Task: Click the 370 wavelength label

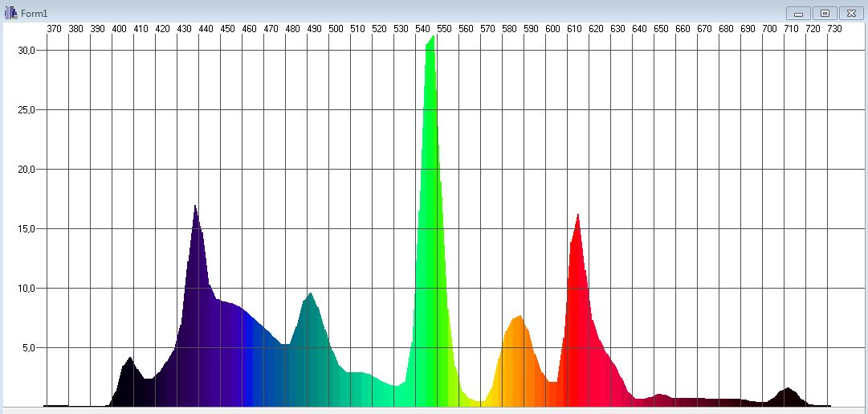Action: pyautogui.click(x=54, y=29)
